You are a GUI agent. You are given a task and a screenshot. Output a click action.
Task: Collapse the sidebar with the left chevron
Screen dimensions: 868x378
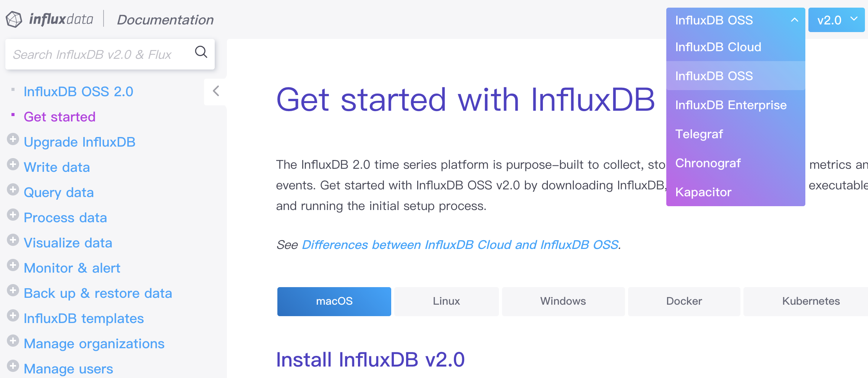pos(216,91)
